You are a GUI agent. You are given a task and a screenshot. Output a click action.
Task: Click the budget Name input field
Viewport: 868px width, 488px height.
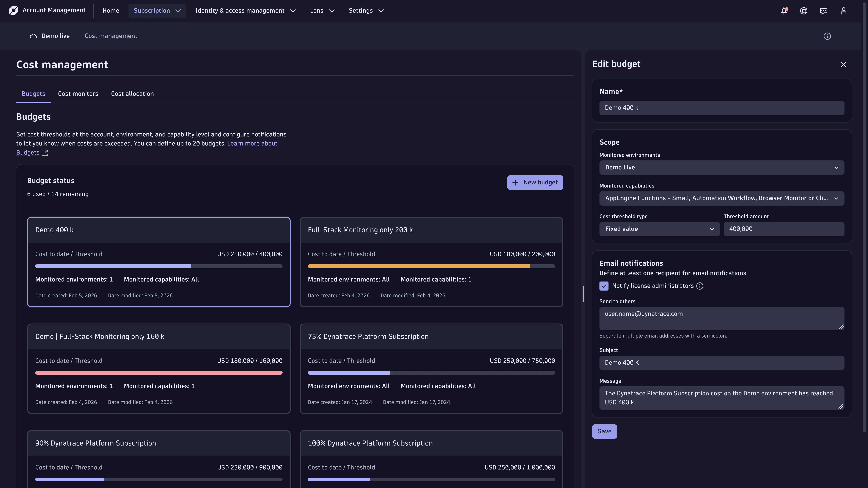click(721, 108)
